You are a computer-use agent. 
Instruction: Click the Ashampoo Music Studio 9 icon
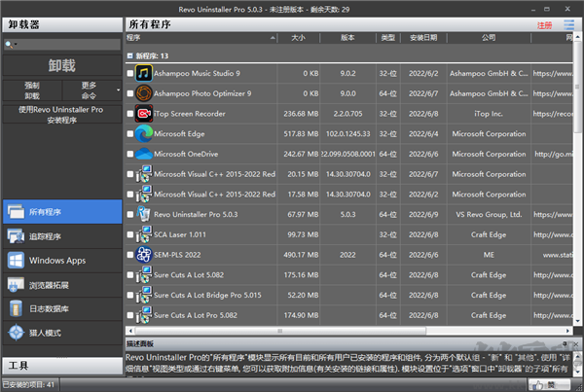coord(144,73)
